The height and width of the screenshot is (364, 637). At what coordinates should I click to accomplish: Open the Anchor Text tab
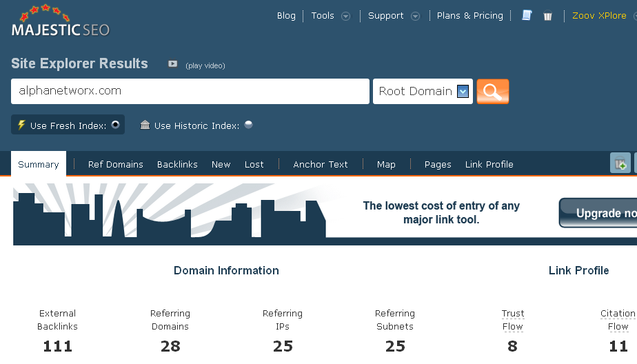click(321, 164)
